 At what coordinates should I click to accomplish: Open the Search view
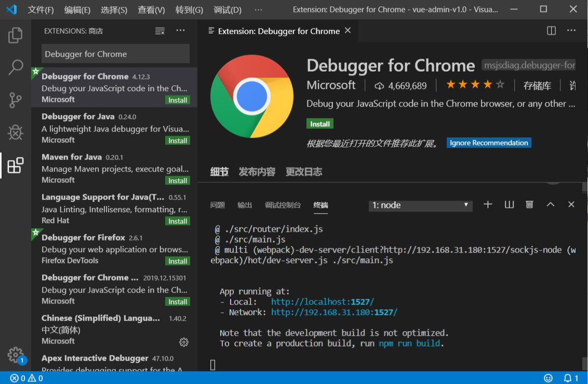16,68
